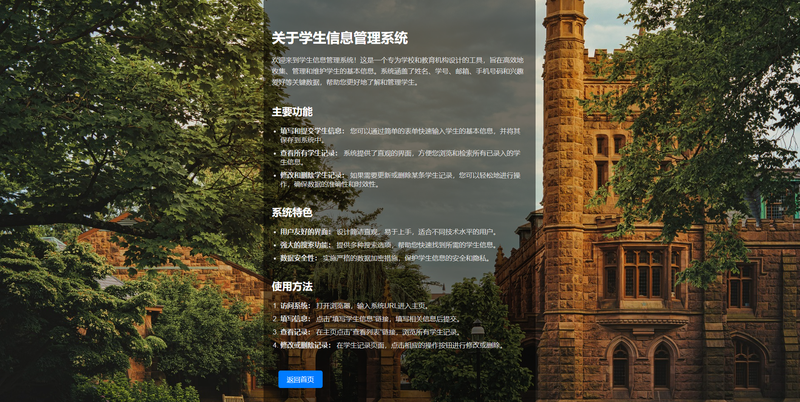Click the 主要功能 section heading
Screen dimensions: 800x402
pyautogui.click(x=292, y=112)
